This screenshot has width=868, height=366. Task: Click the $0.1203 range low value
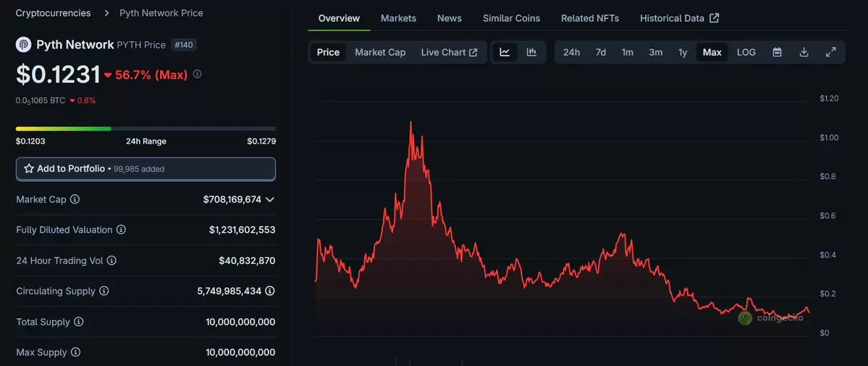[30, 141]
